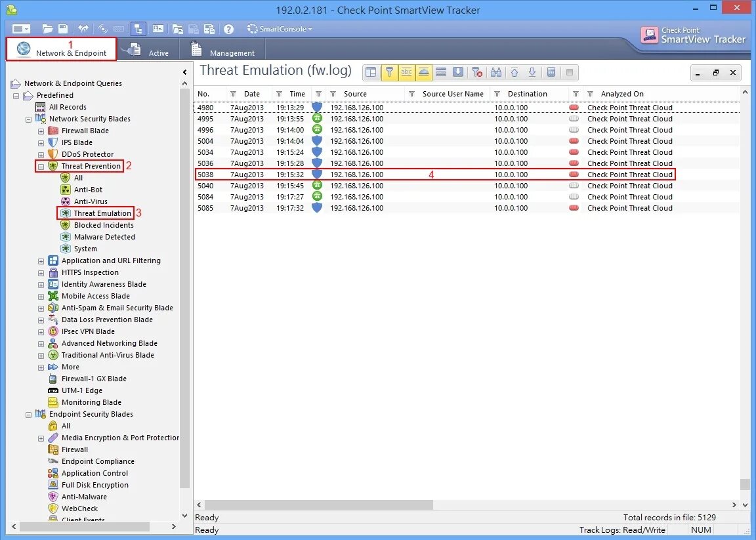Click the Go to bottom download icon
This screenshot has width=756, height=540.
pos(458,72)
